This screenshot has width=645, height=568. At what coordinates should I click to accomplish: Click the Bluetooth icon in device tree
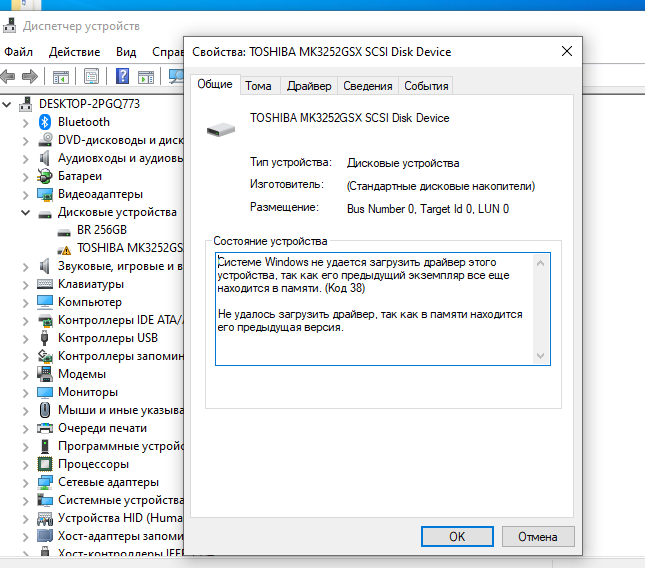tap(45, 122)
